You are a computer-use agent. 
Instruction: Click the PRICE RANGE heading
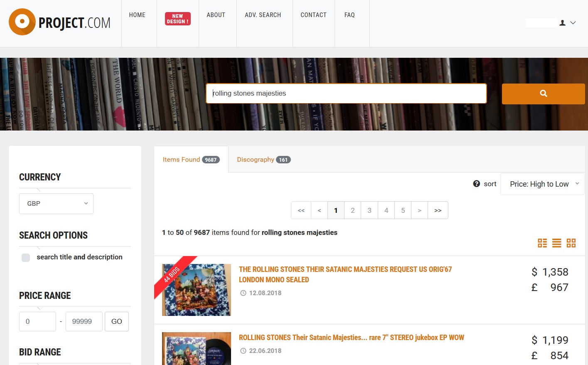tap(45, 296)
